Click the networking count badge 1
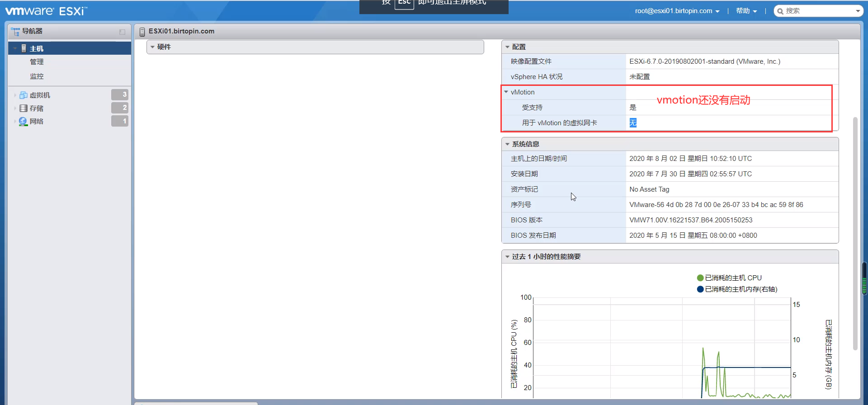Screen dimensions: 868x405 [x=120, y=121]
